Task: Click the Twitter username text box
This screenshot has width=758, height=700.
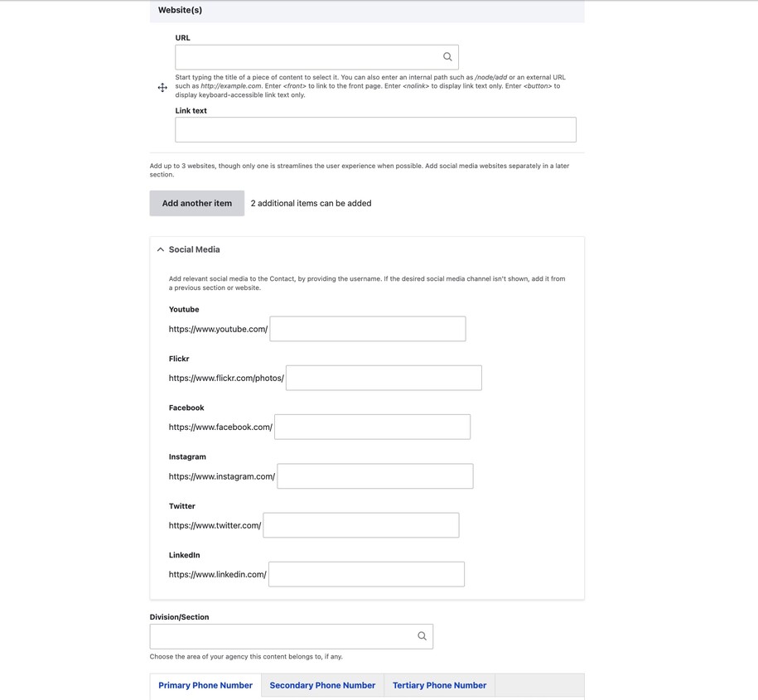Action: pyautogui.click(x=360, y=525)
